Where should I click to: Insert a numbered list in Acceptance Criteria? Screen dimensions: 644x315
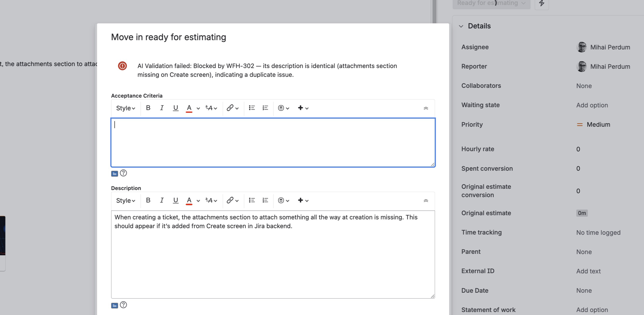pos(265,108)
